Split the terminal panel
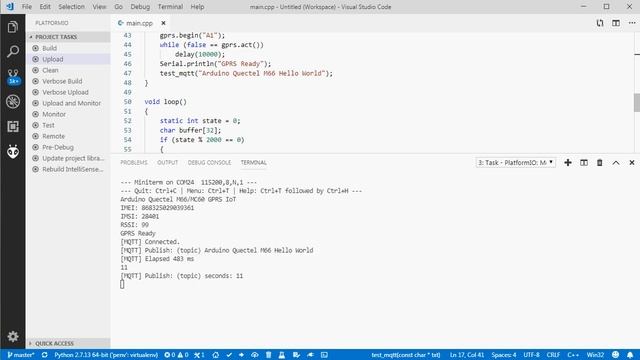The height and width of the screenshot is (360, 640). [584, 162]
